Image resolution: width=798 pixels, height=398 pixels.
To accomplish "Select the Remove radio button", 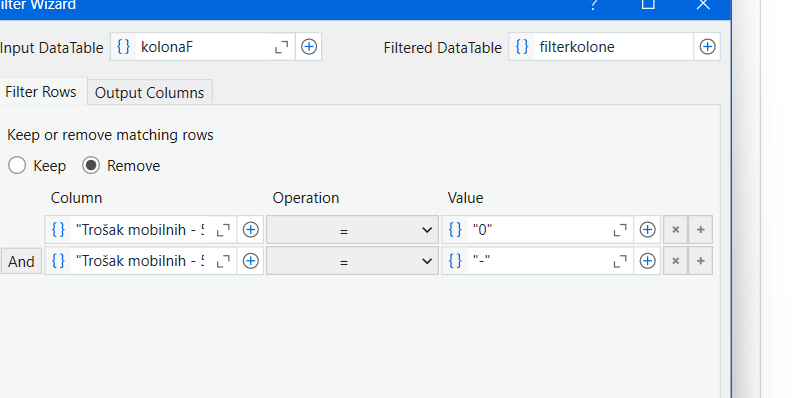I will coord(91,165).
